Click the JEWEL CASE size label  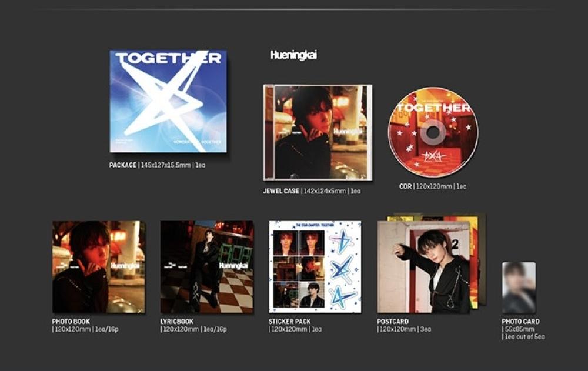(x=312, y=191)
